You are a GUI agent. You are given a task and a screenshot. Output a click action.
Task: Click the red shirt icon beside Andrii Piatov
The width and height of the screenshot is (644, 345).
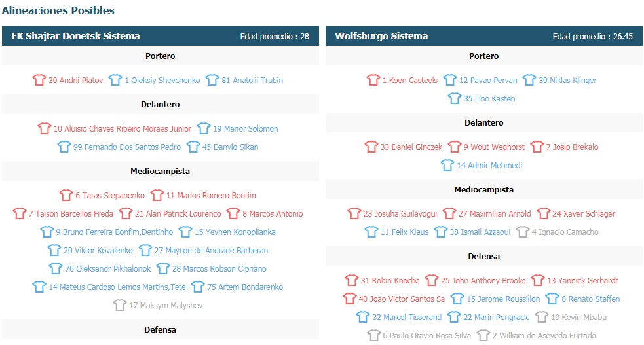tap(39, 80)
